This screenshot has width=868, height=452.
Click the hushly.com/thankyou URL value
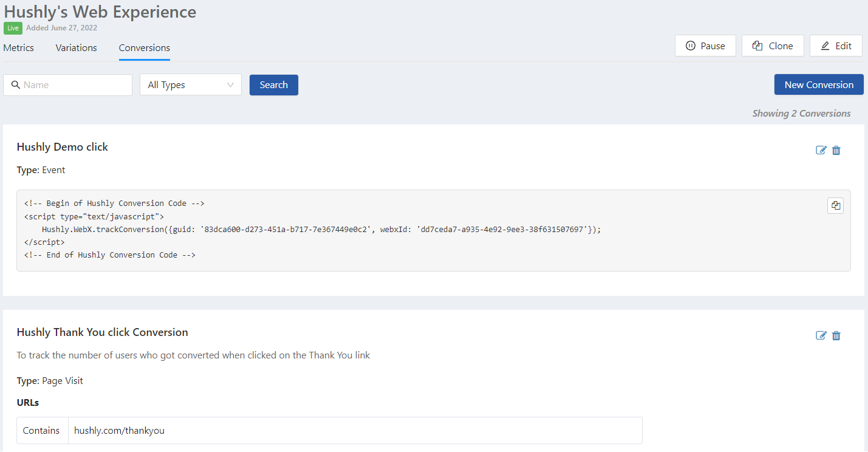pos(119,431)
